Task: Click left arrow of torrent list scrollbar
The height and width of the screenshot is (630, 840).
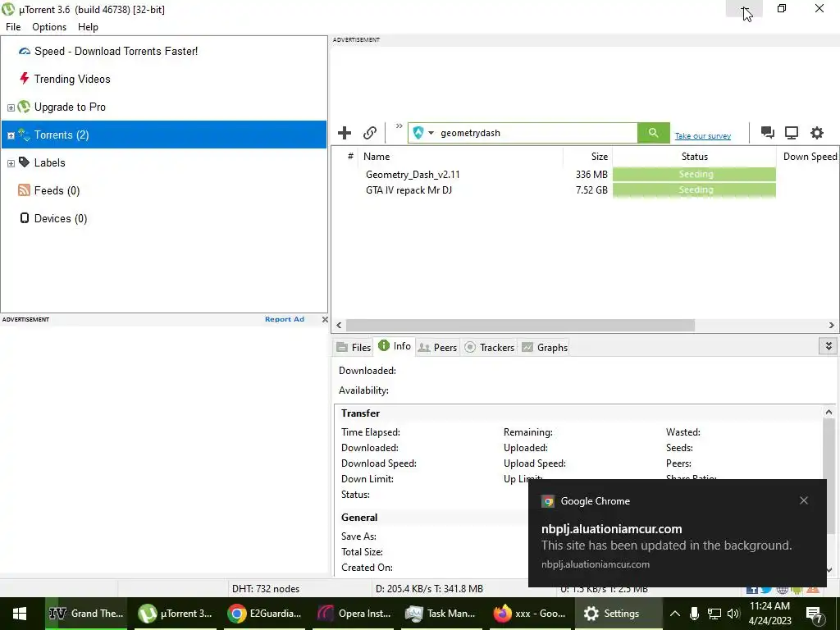Action: click(x=339, y=325)
